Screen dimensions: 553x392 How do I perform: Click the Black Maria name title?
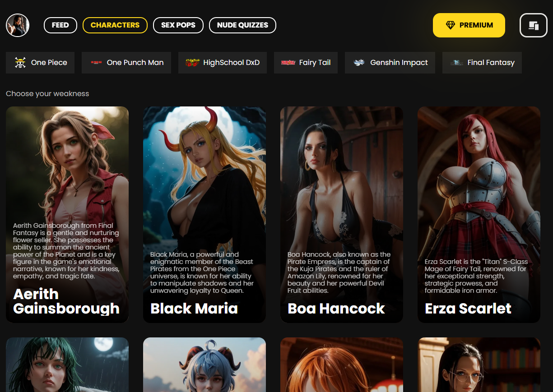pyautogui.click(x=194, y=309)
